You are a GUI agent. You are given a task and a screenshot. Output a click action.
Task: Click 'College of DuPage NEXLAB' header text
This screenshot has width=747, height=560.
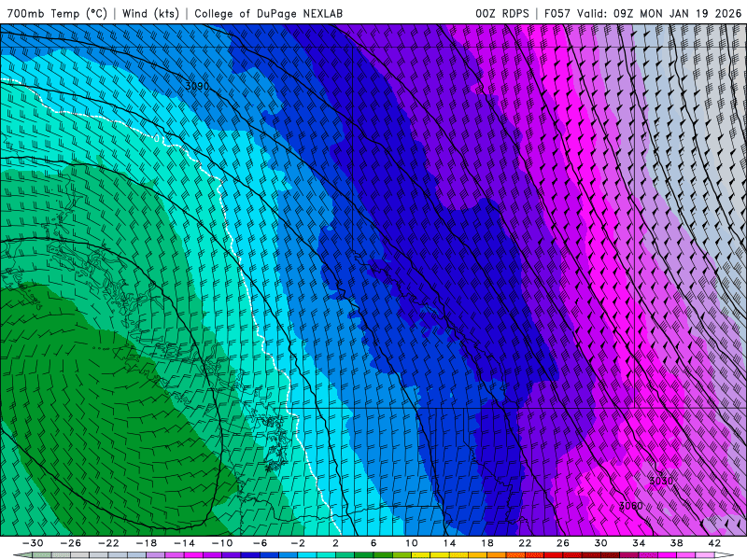[269, 13]
